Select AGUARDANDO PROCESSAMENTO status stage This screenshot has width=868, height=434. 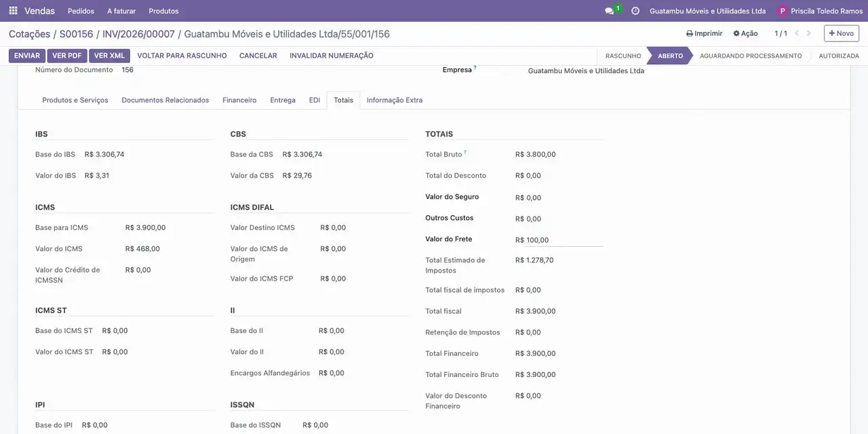click(751, 56)
